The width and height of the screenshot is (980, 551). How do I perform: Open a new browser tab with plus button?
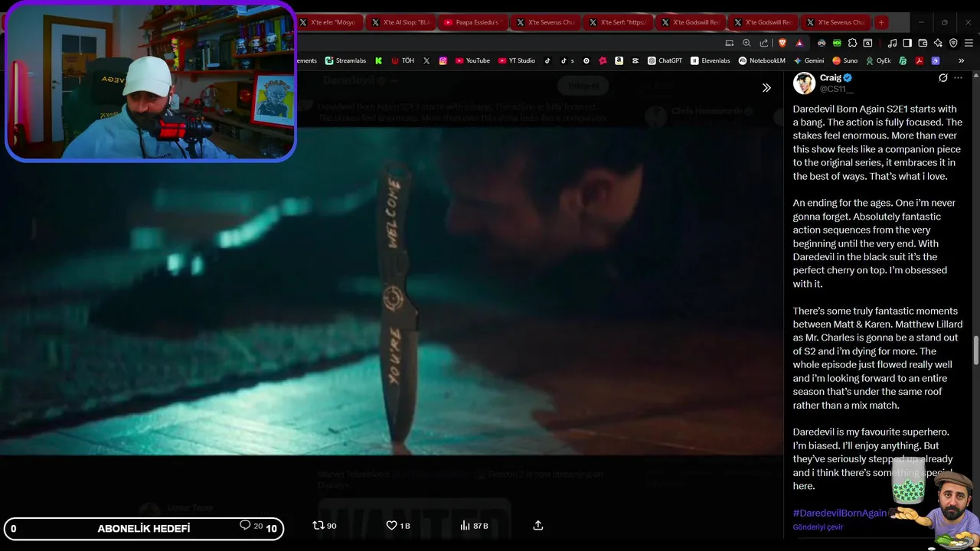(x=881, y=22)
